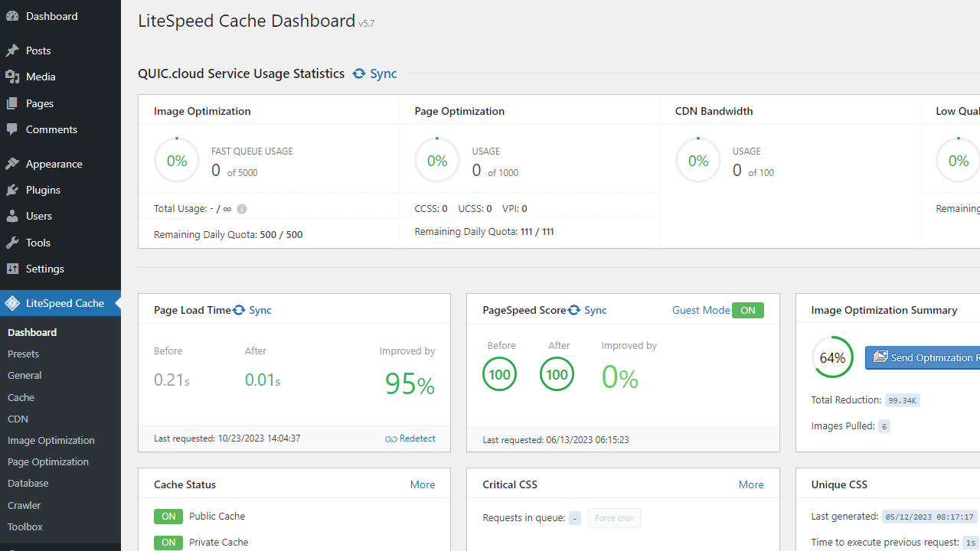This screenshot has width=980, height=551.
Task: Go to the Crawler submenu item
Action: 24,505
